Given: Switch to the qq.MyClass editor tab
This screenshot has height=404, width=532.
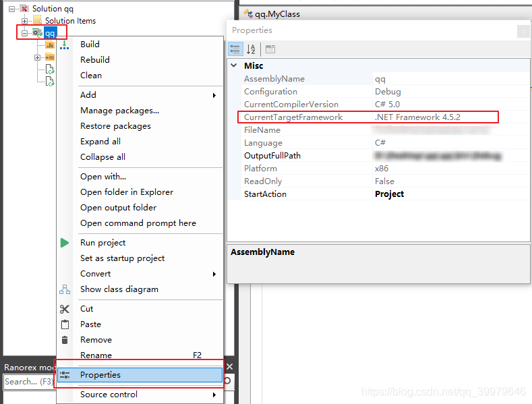Looking at the screenshot, I should pos(272,14).
